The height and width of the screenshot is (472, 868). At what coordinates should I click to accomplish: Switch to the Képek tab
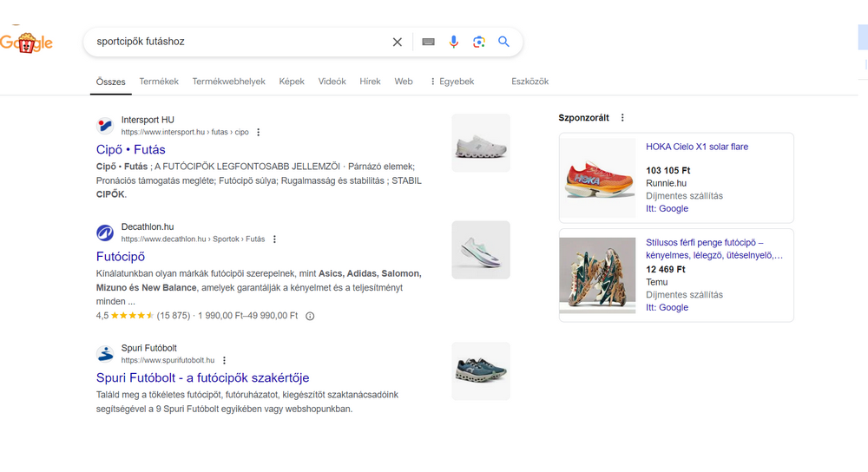pos(292,82)
